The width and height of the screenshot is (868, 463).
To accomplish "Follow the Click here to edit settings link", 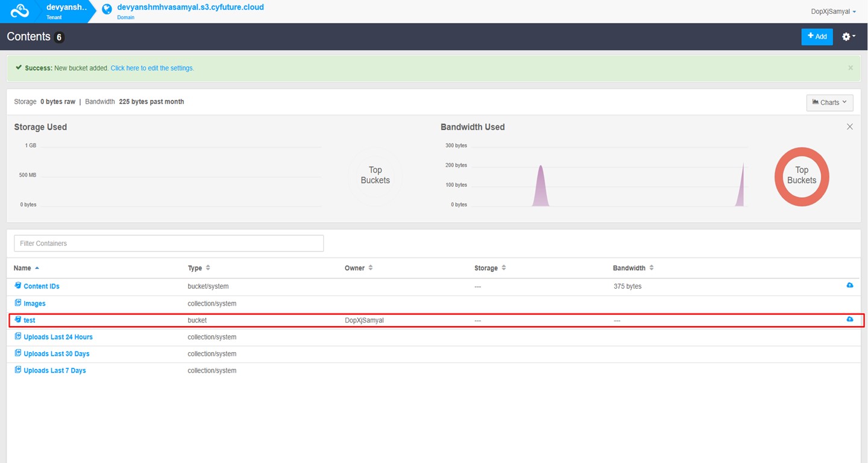I will click(x=152, y=68).
